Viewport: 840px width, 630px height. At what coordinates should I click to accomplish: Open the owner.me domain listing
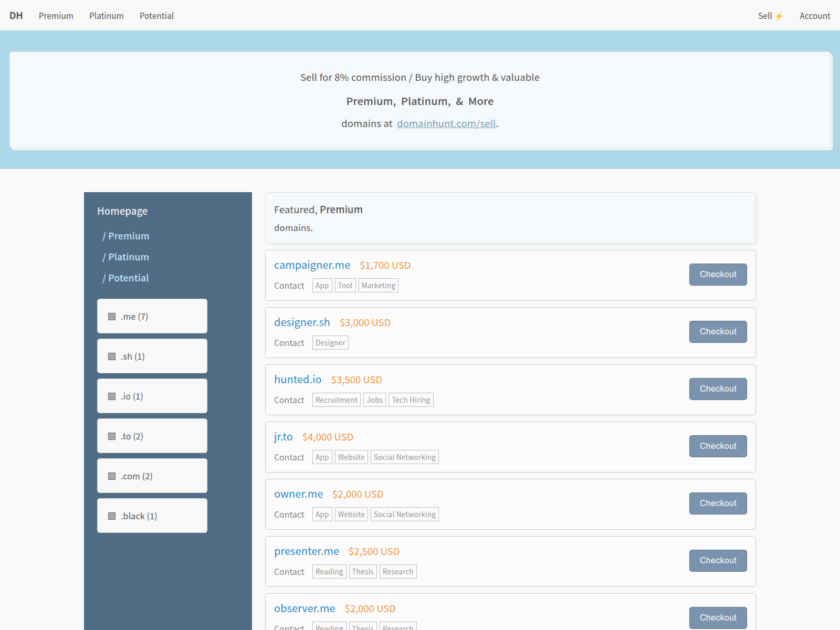(299, 494)
